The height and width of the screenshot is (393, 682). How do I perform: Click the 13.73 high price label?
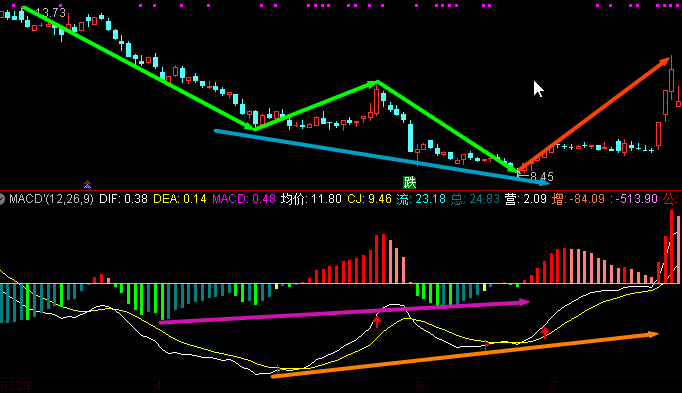(x=50, y=13)
